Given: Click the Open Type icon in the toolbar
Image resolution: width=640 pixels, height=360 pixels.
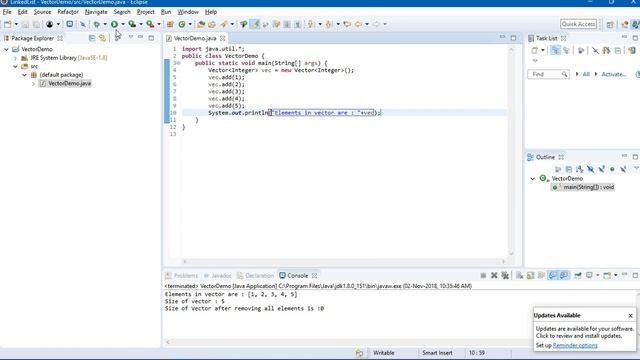Looking at the screenshot, I should tap(201, 24).
